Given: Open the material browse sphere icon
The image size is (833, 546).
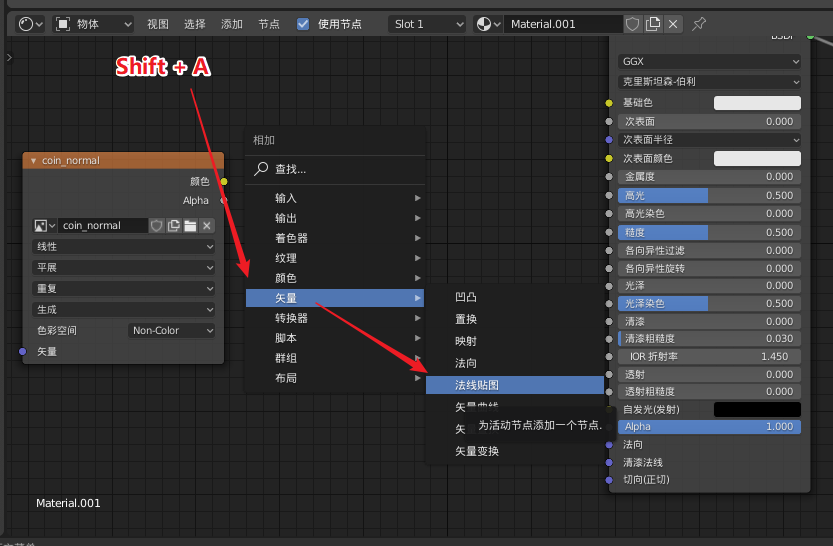Looking at the screenshot, I should [488, 24].
